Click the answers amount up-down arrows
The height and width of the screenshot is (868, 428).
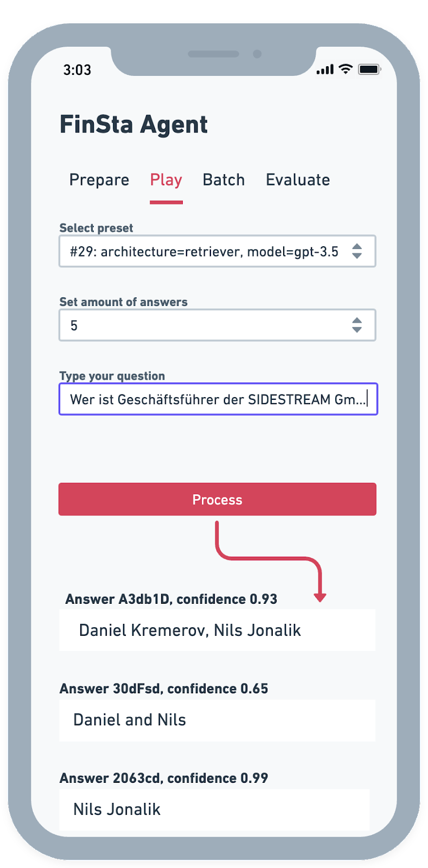point(356,325)
